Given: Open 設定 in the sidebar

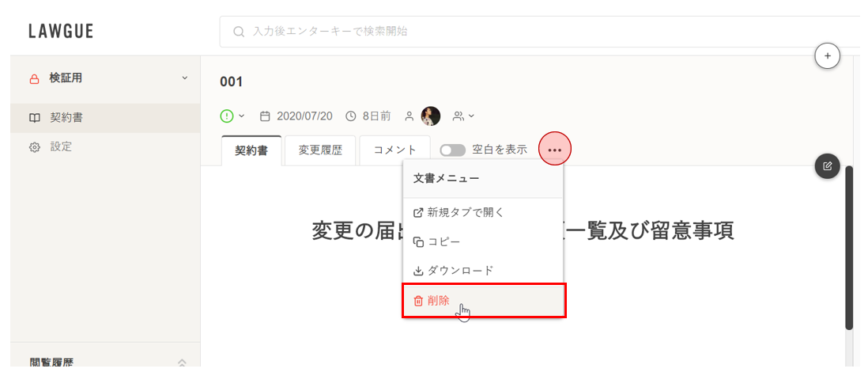Looking at the screenshot, I should point(61,146).
